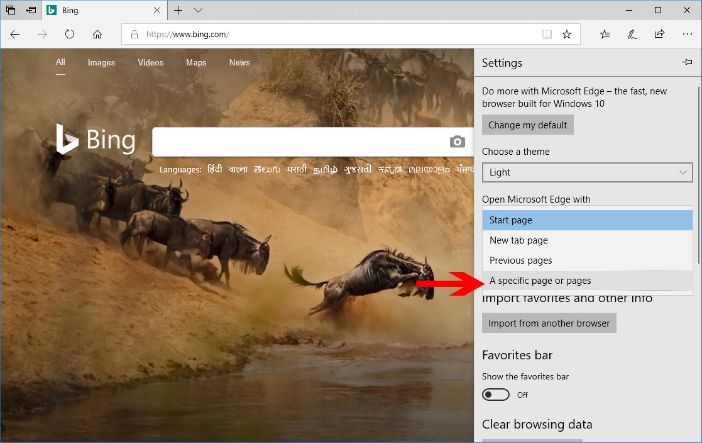The image size is (702, 443).
Task: Add page to favorites star
Action: click(x=567, y=34)
